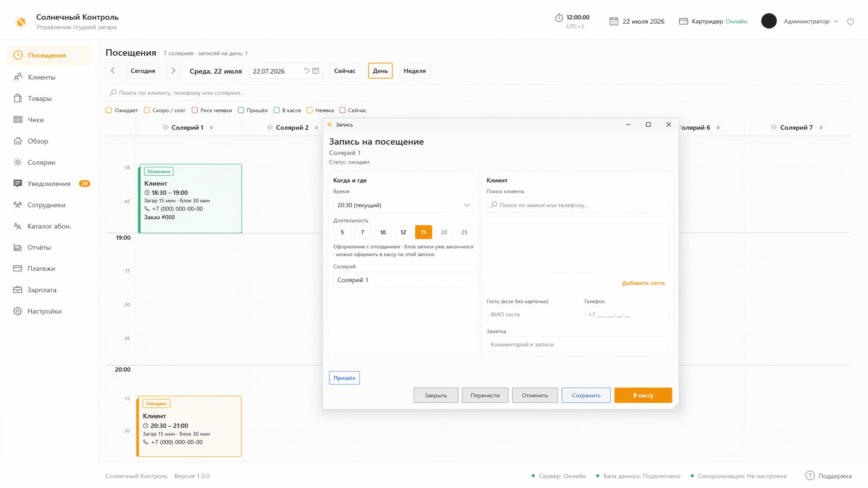
Task: Click the Каталог абон. icon
Action: pyautogui.click(x=18, y=226)
